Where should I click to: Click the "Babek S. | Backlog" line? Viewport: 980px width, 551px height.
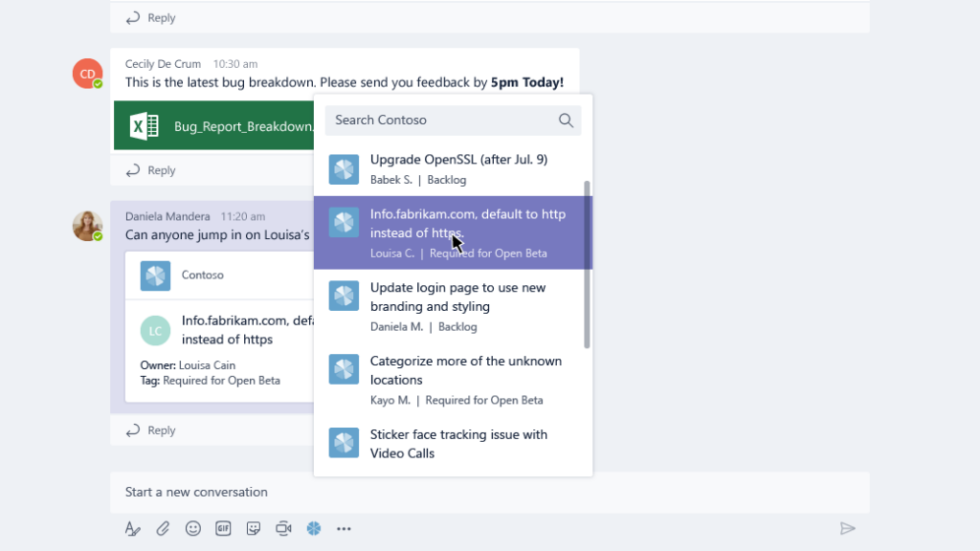tap(418, 180)
